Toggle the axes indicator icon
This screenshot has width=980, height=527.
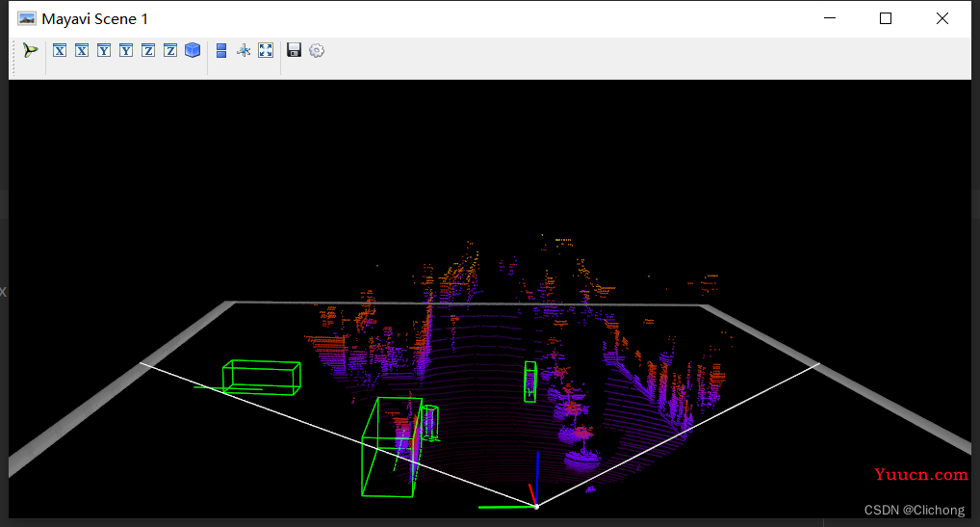(x=244, y=51)
